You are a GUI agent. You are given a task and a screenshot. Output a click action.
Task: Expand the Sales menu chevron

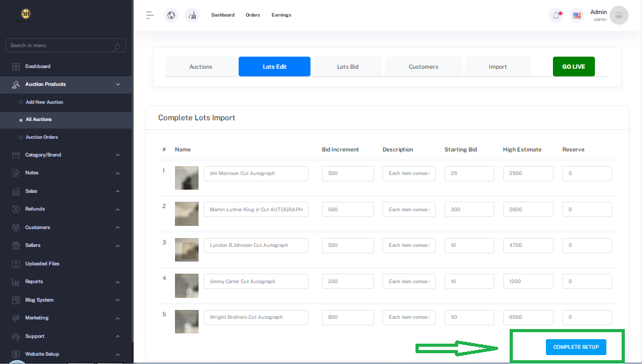click(x=118, y=191)
